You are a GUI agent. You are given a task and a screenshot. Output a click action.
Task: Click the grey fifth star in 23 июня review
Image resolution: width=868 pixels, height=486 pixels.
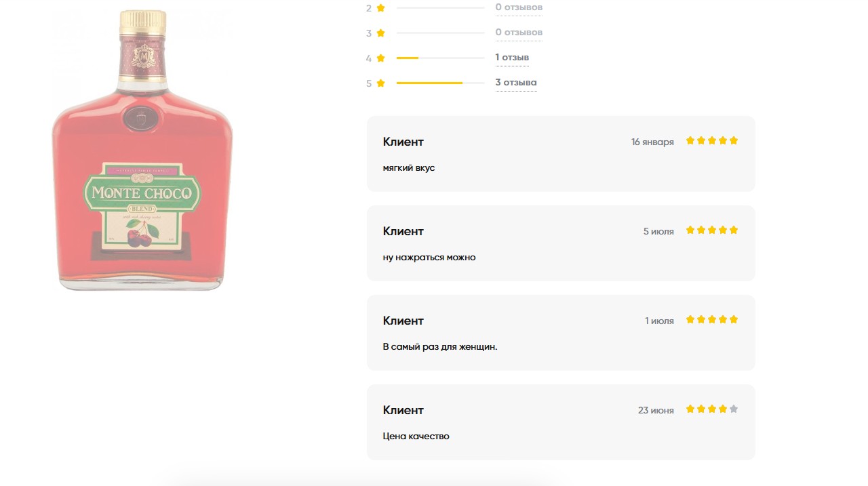(734, 409)
